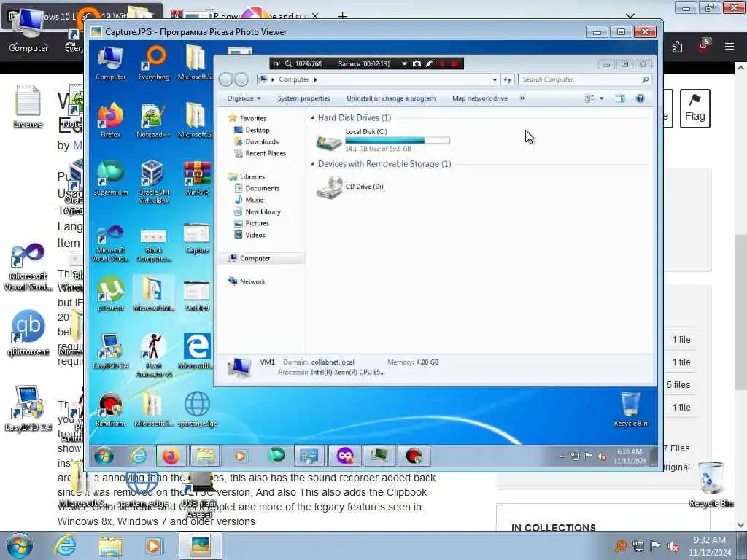Click the Notepad++ icon in the pictured desktop
This screenshot has height=560, width=747.
coord(153,120)
